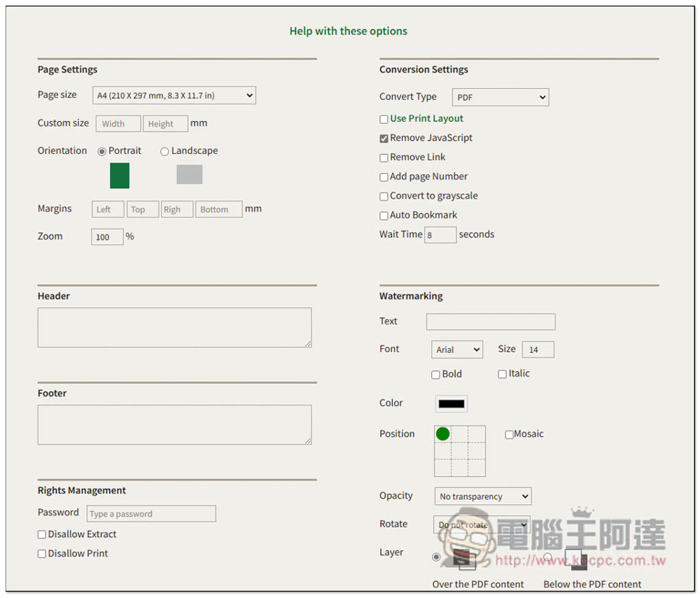This screenshot has width=700, height=598.
Task: Enable Add page Number checkbox
Action: coord(384,177)
